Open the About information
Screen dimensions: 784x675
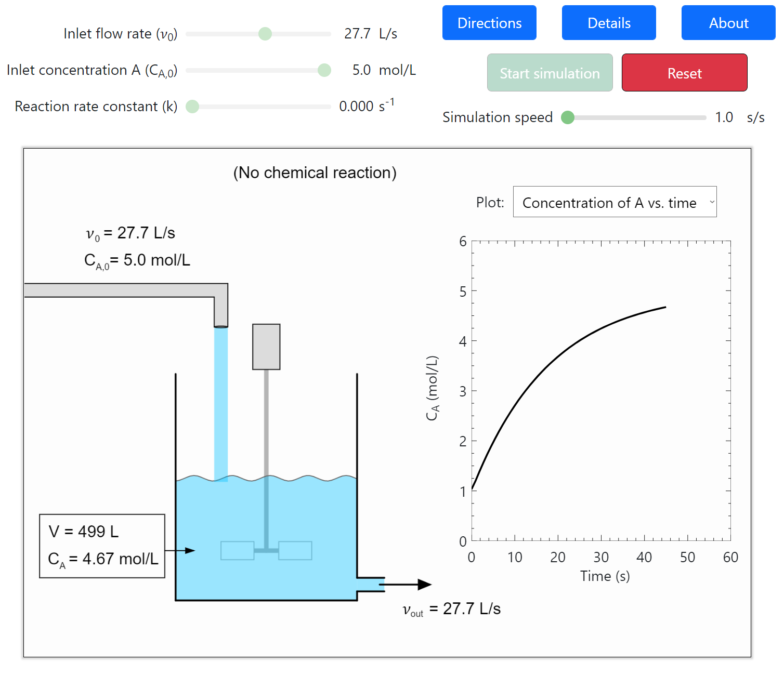tap(728, 23)
